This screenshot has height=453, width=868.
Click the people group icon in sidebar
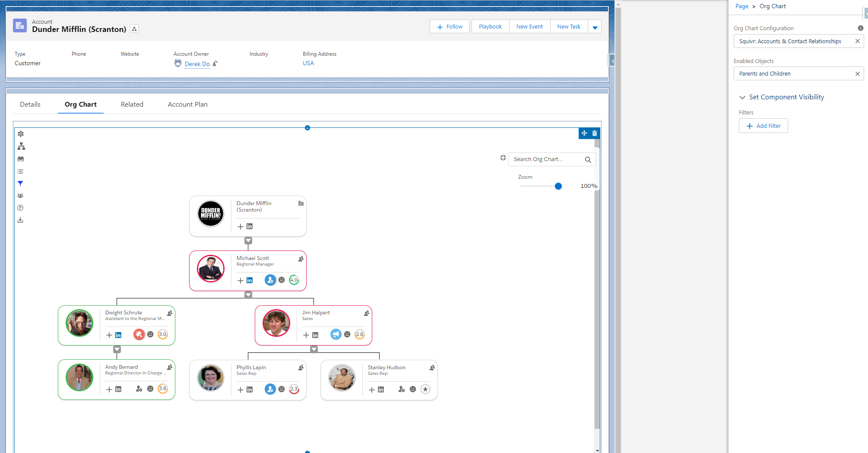tap(20, 196)
